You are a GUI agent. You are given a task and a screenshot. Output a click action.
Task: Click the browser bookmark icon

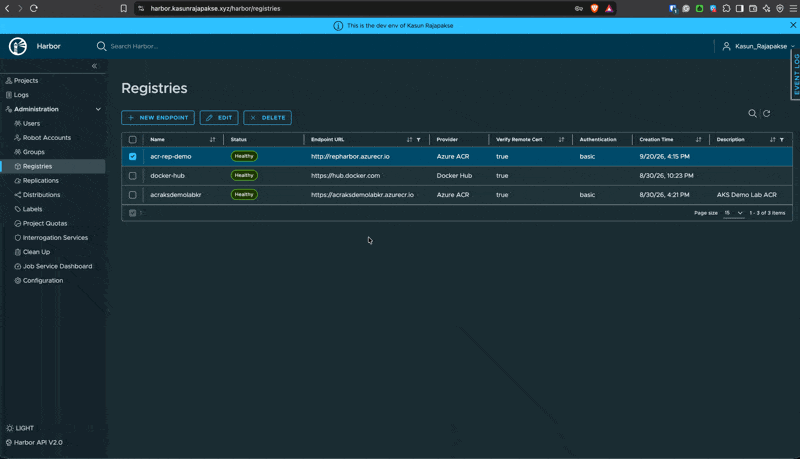coord(123,8)
